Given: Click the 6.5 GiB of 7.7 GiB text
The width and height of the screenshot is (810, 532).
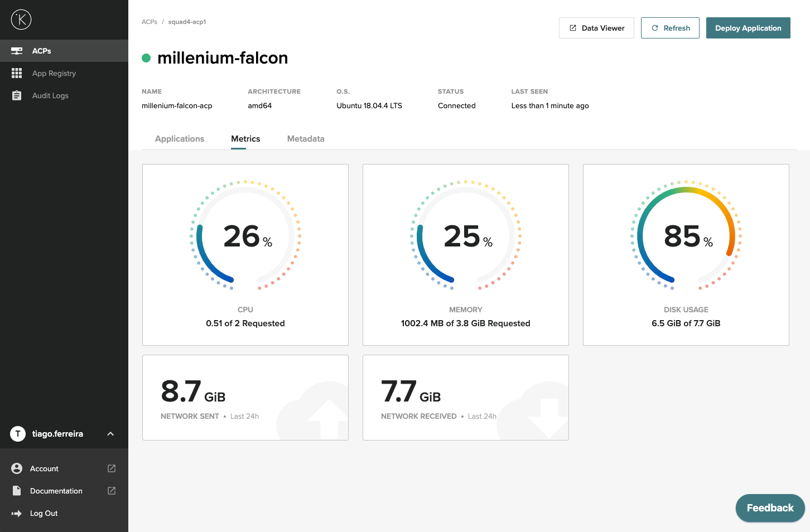Looking at the screenshot, I should coord(686,323).
